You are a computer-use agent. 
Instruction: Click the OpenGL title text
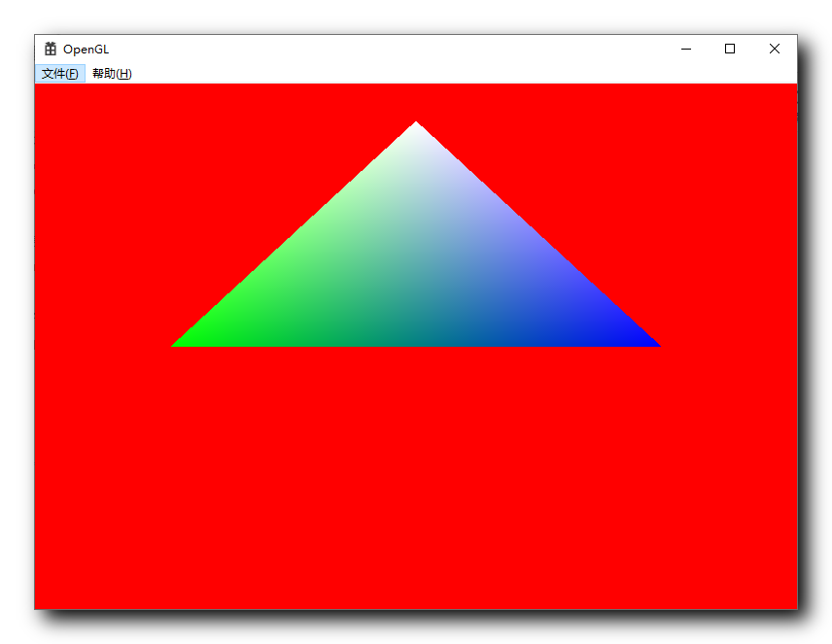[86, 50]
